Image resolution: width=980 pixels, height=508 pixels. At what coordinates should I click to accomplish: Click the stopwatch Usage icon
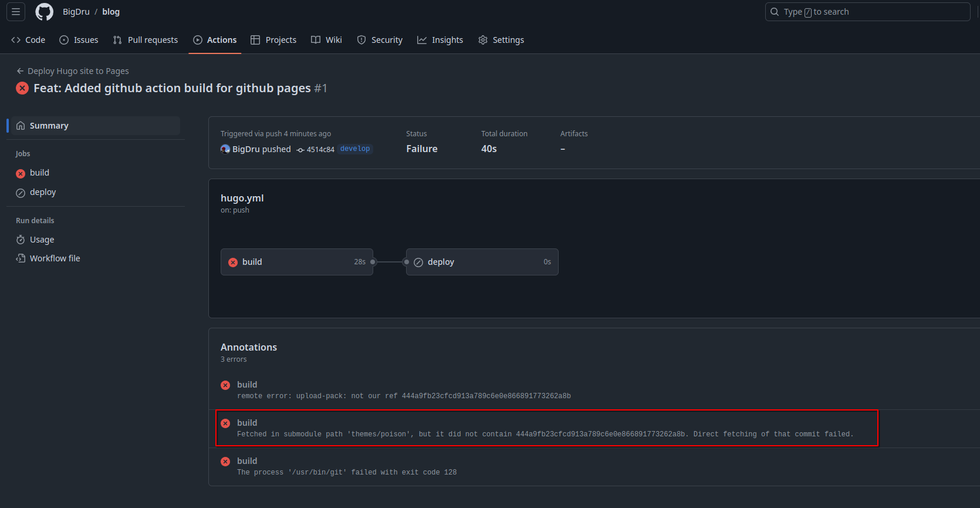click(x=21, y=240)
